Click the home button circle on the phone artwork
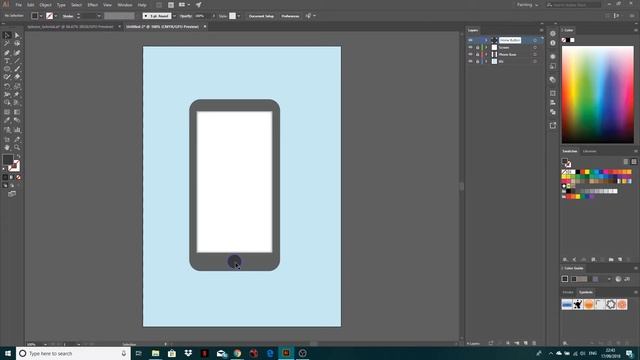 234,262
